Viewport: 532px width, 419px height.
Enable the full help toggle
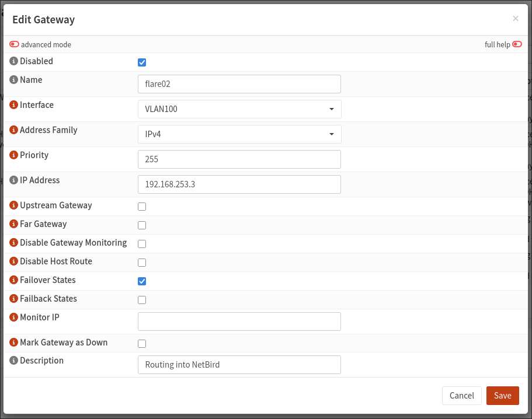(517, 44)
